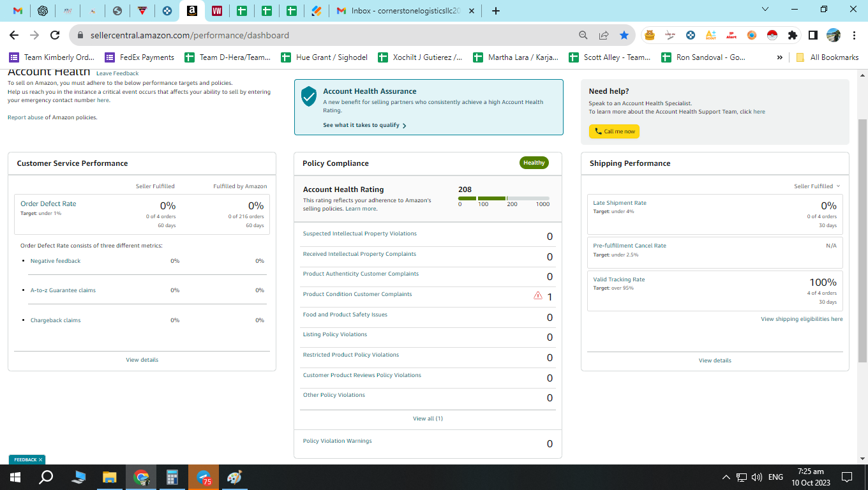Click the green Healthy status badge
The height and width of the screenshot is (490, 868).
tap(534, 163)
